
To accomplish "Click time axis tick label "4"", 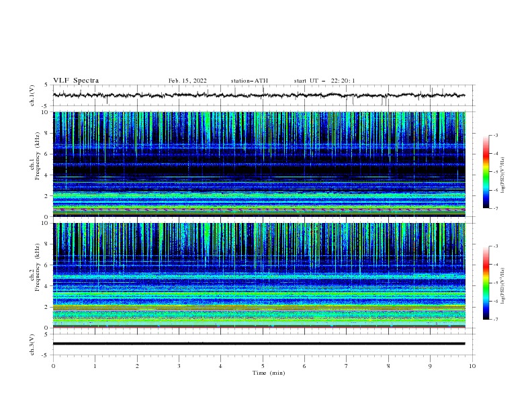I will (x=220, y=366).
